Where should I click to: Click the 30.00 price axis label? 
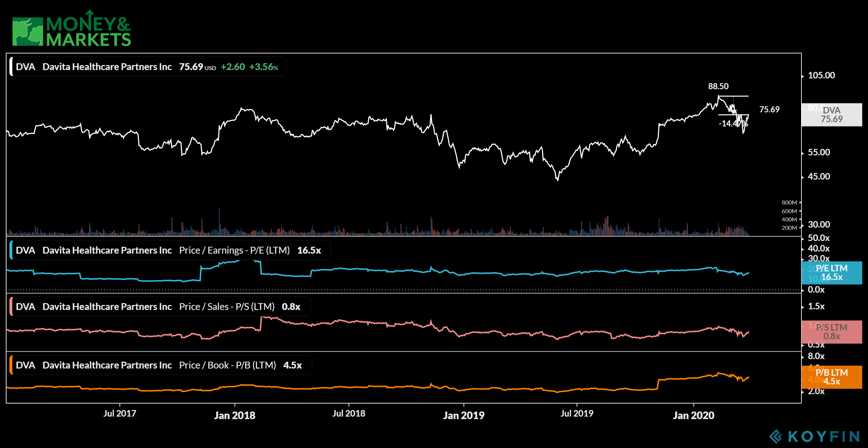[819, 225]
